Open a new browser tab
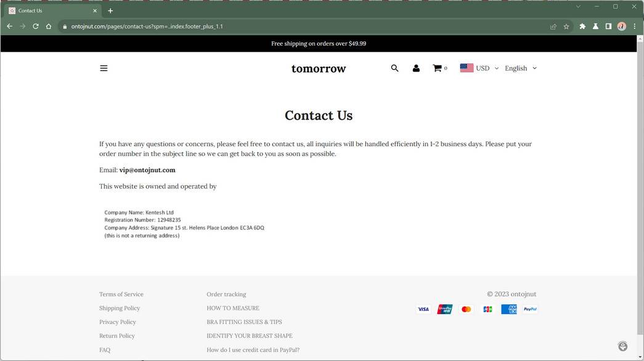The height and width of the screenshot is (361, 644). click(110, 10)
